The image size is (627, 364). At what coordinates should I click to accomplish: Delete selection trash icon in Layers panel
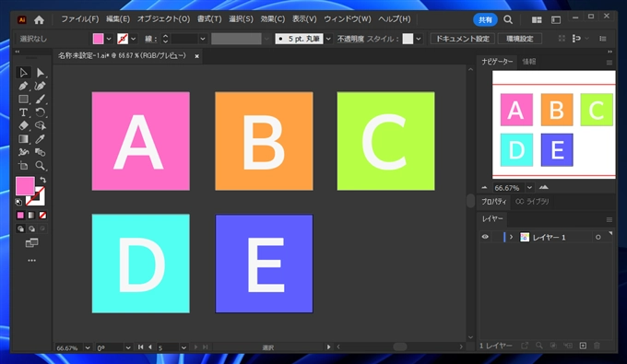pos(597,346)
